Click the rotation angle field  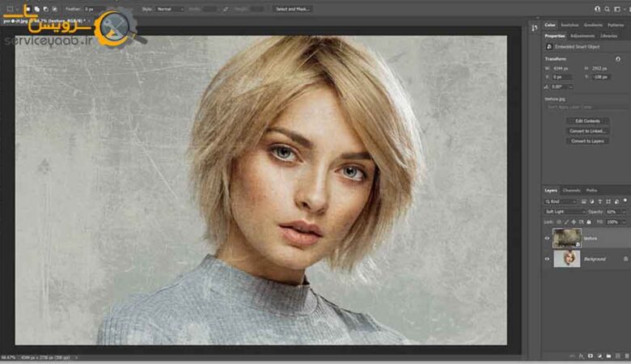(559, 87)
